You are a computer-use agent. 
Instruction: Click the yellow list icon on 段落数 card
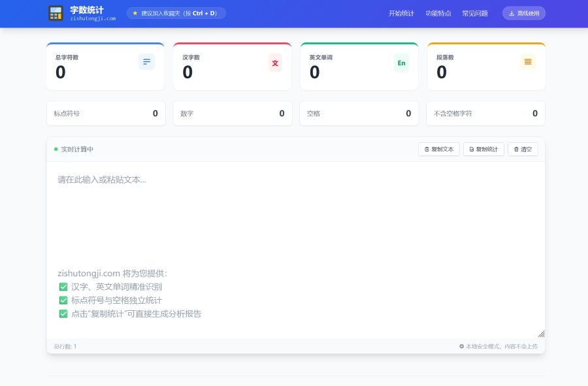coord(528,61)
